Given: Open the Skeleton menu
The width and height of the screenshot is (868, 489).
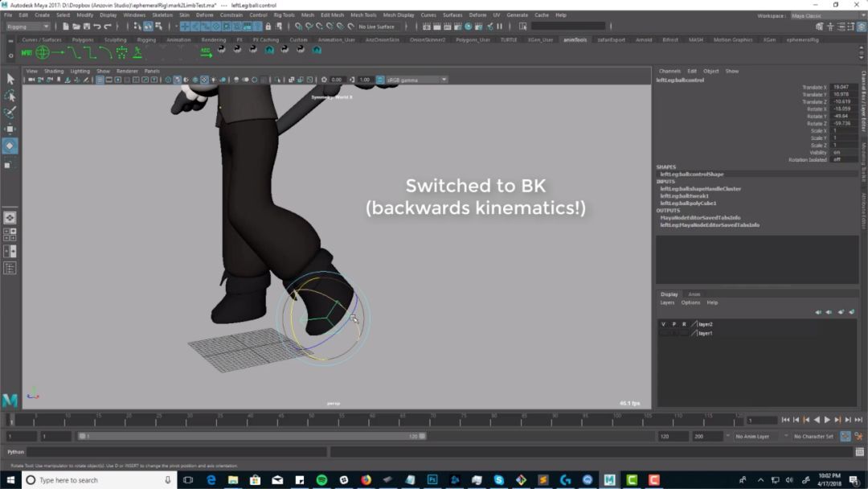Looking at the screenshot, I should pyautogui.click(x=162, y=14).
